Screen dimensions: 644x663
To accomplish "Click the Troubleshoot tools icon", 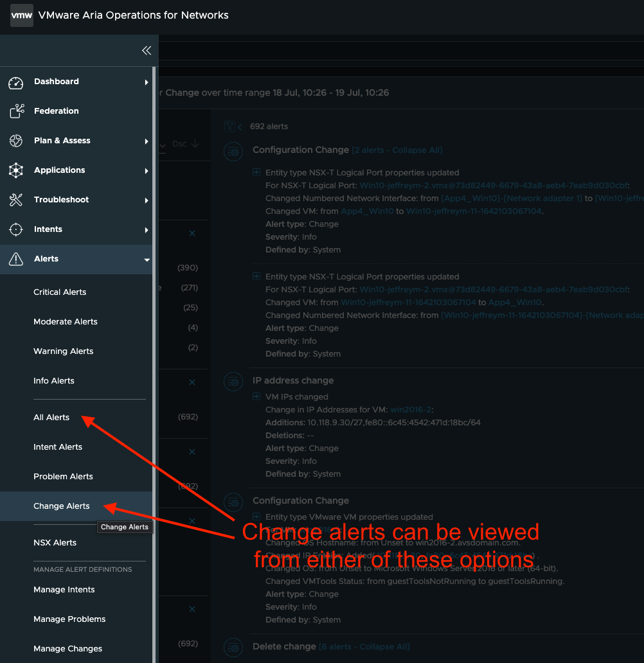I will [16, 200].
